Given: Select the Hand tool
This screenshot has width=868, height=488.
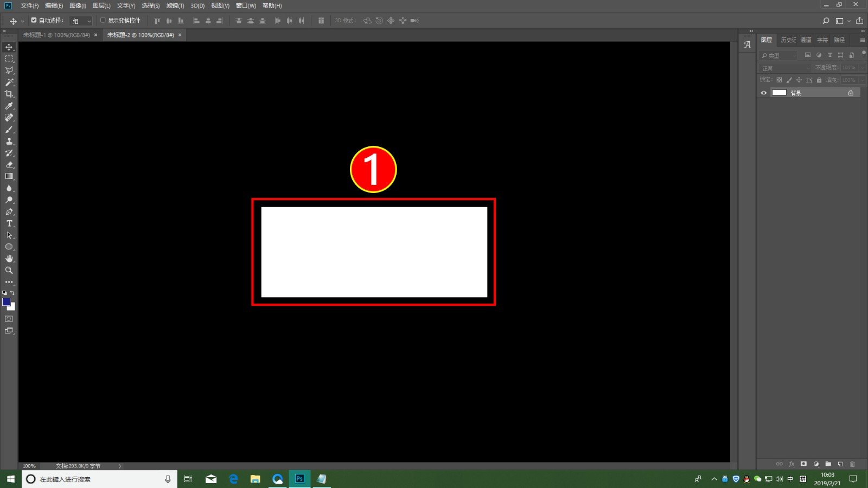Looking at the screenshot, I should click(9, 259).
